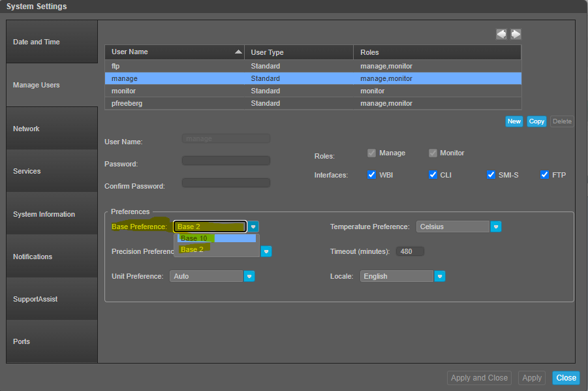Viewport: 588px width, 391px height.
Task: Open the Unit Preference combo box showing Auto
Action: [206, 276]
